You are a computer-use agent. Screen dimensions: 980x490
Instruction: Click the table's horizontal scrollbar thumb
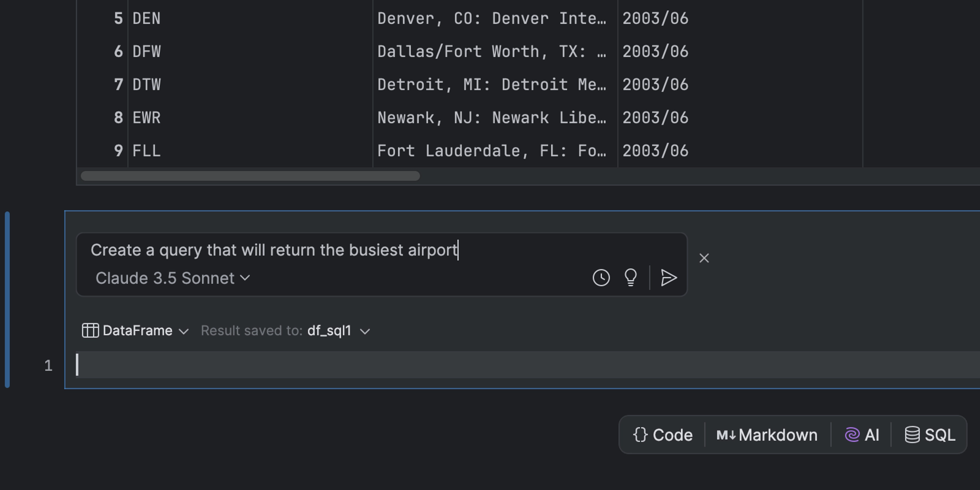[x=250, y=176]
